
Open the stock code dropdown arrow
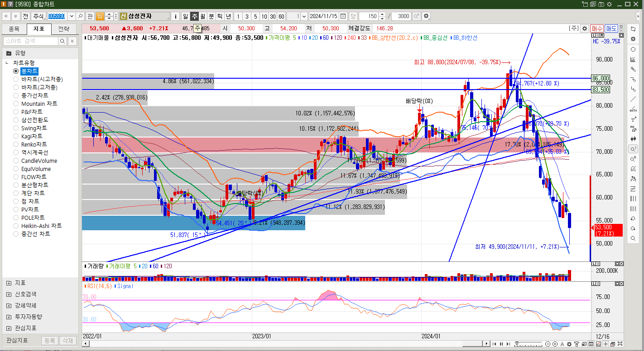click(x=71, y=16)
